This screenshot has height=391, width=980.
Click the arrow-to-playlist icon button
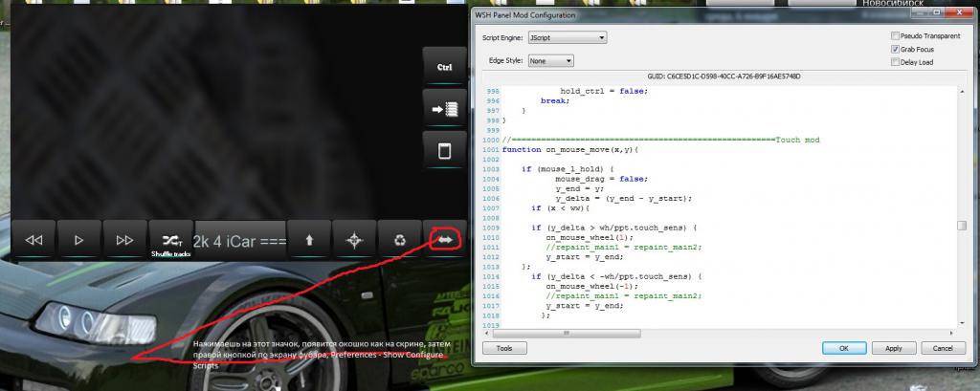[445, 109]
